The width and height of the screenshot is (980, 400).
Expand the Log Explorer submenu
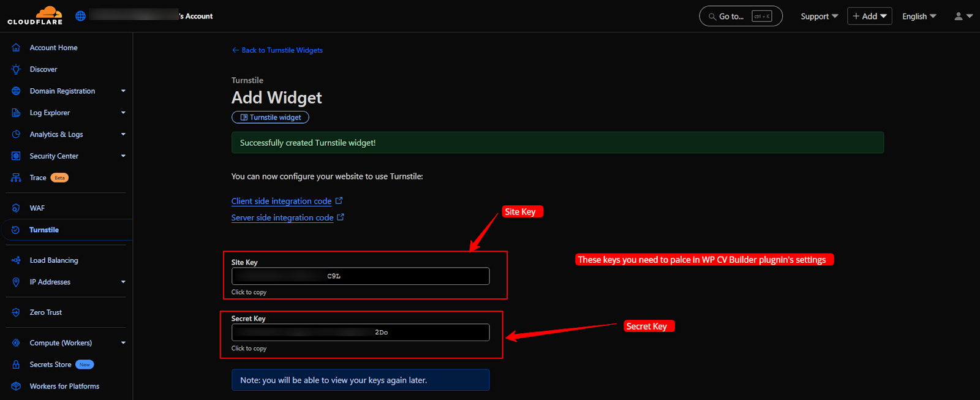pos(123,113)
